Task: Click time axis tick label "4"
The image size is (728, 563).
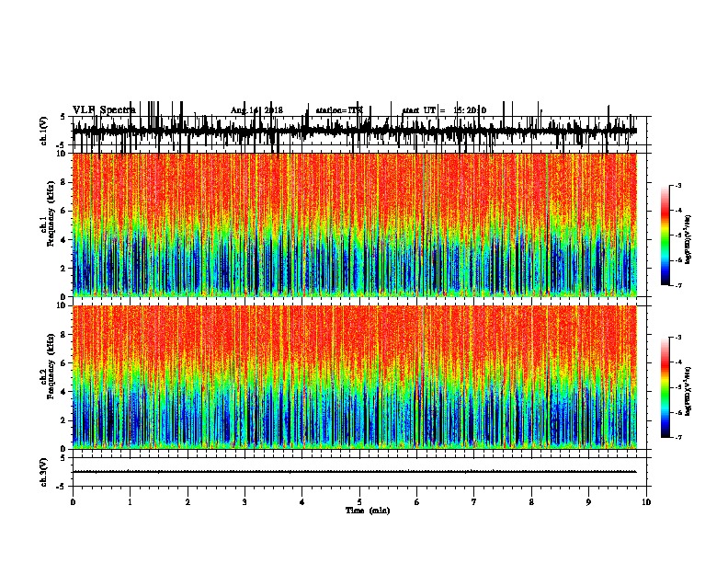Action: pos(302,502)
